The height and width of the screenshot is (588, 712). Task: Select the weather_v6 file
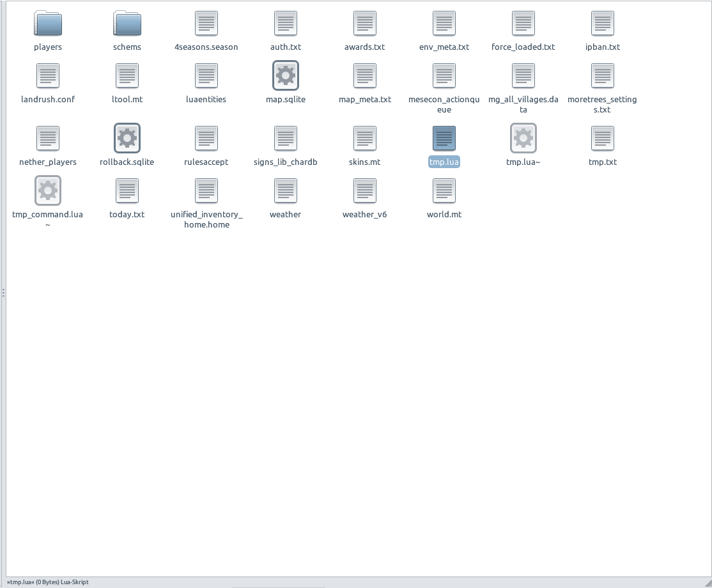pos(364,190)
